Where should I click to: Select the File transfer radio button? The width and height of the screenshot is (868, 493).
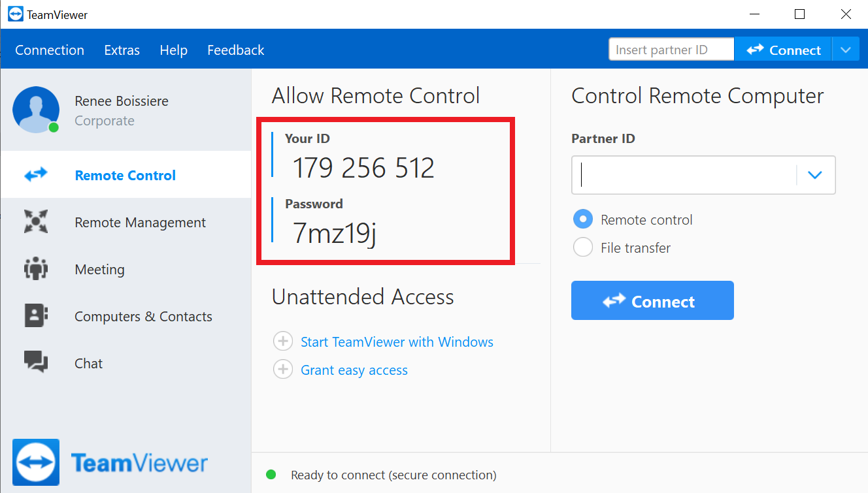582,247
